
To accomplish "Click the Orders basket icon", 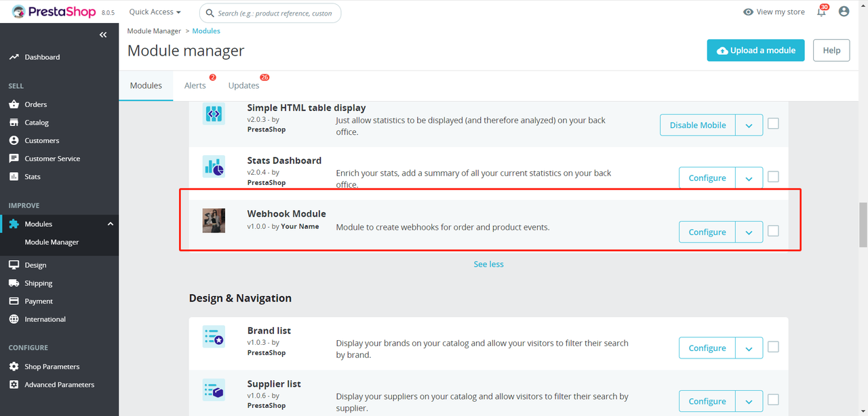I will pyautogui.click(x=14, y=104).
